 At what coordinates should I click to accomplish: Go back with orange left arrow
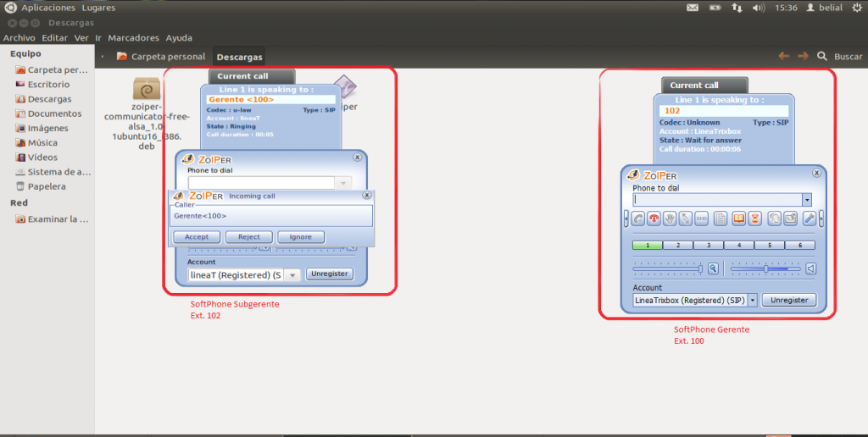pos(784,57)
